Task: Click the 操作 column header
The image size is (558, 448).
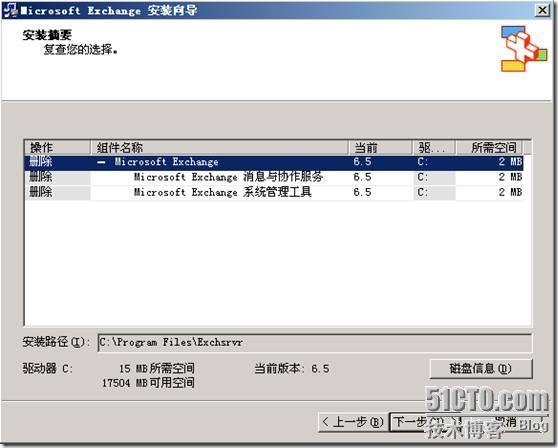Action: coord(57,147)
